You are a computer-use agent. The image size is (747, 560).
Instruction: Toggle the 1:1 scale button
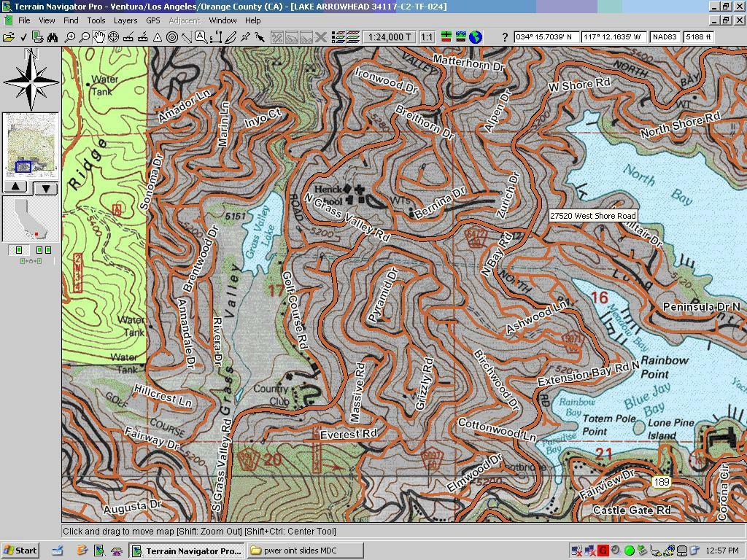coord(427,37)
